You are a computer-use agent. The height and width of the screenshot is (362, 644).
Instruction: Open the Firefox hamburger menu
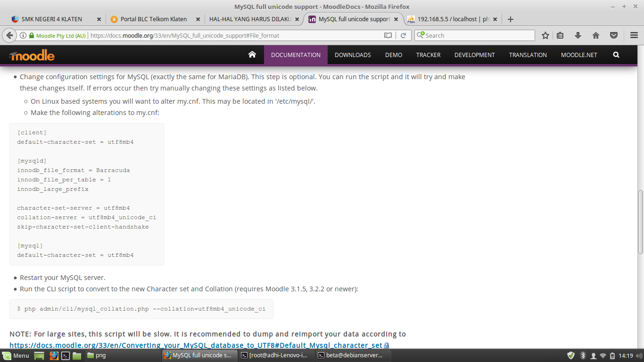click(x=634, y=35)
